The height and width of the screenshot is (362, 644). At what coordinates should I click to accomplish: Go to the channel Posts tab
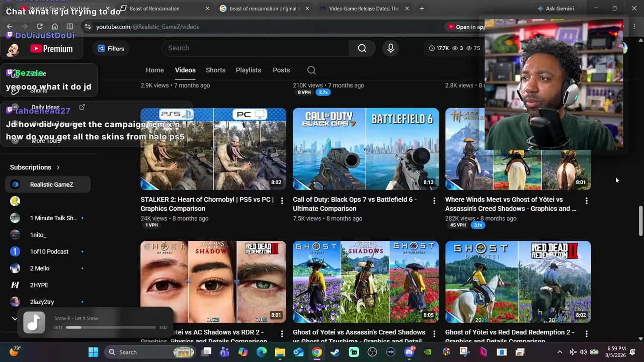(281, 70)
